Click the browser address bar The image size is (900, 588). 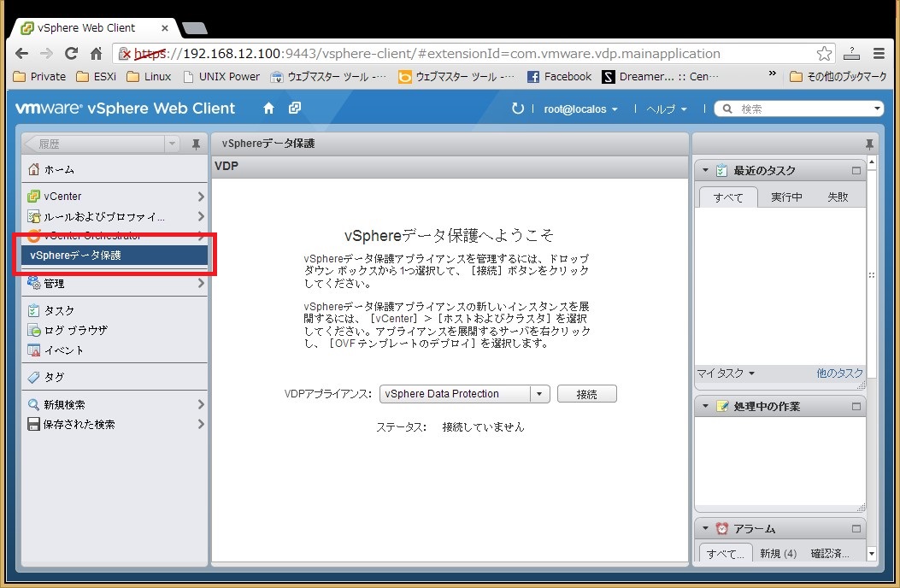coord(474,53)
